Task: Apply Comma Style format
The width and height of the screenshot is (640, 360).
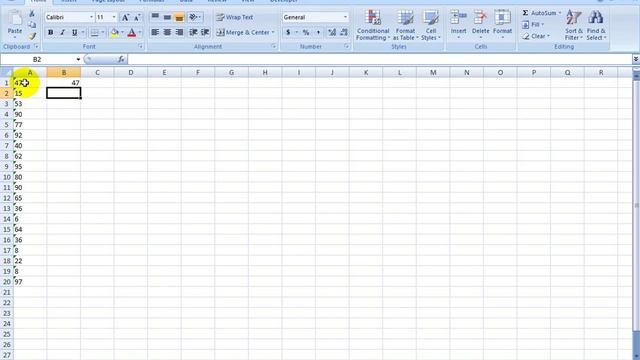Action: [318, 32]
